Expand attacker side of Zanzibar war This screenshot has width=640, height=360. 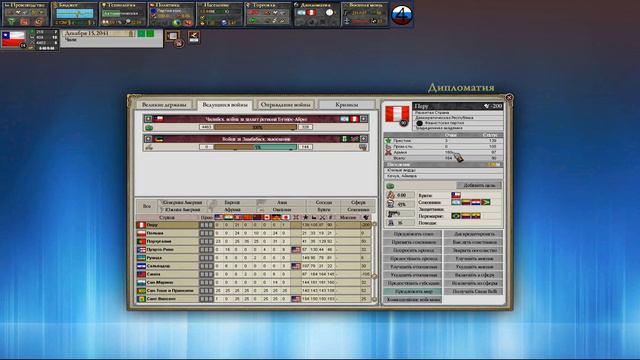pyautogui.click(x=148, y=139)
